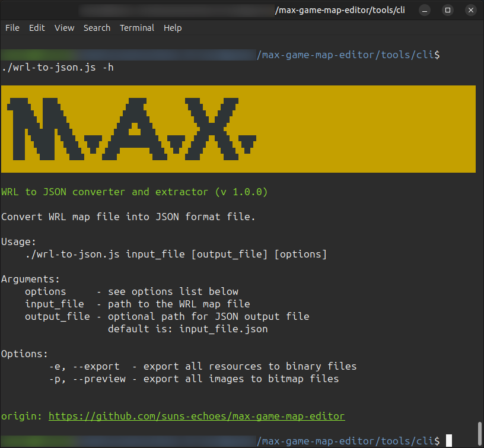This screenshot has width=484, height=448.
Task: Open the Edit menu
Action: tap(37, 27)
